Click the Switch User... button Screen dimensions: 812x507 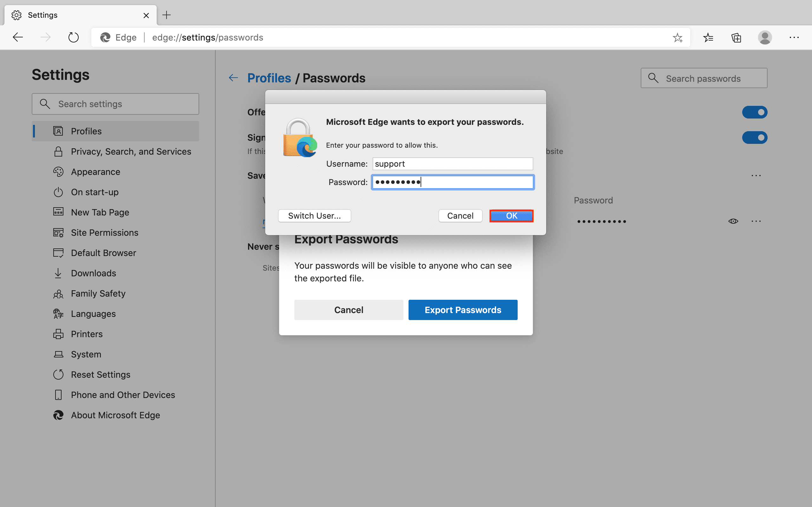pyautogui.click(x=314, y=215)
